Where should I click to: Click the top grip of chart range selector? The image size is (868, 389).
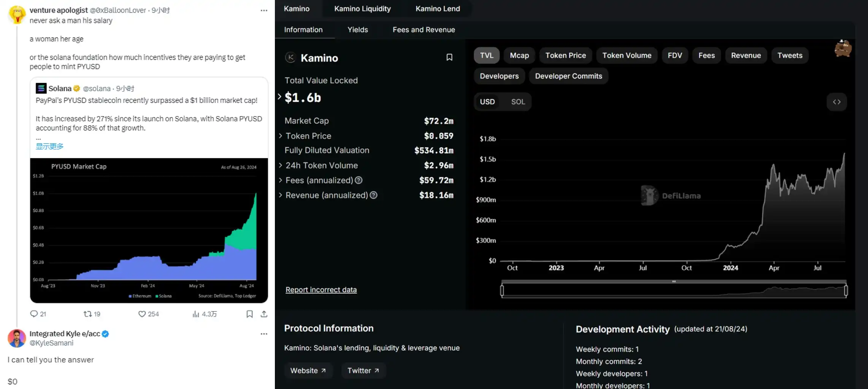pyautogui.click(x=674, y=281)
